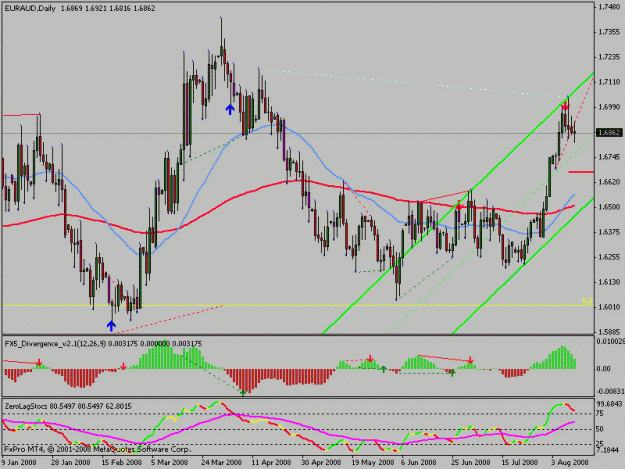Screen dimensions: 625x469
Task: Click the 1.6620 price axis label
Action: coord(609,182)
